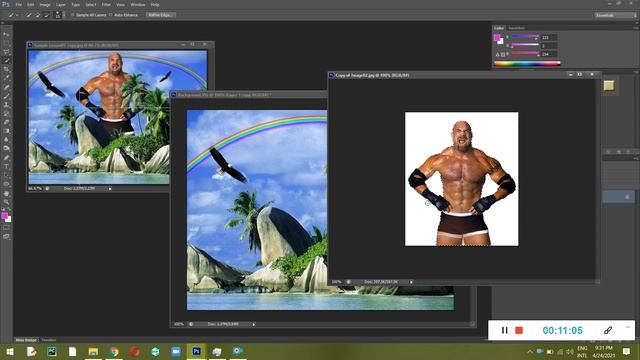Switch to the Swatches tab
640x360 pixels.
click(x=517, y=28)
